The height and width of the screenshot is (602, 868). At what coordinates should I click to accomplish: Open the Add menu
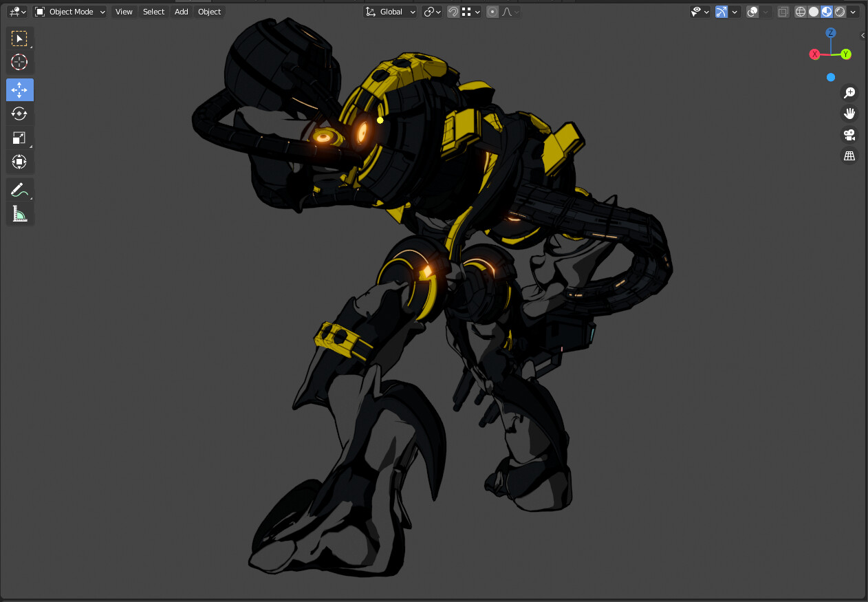(180, 12)
